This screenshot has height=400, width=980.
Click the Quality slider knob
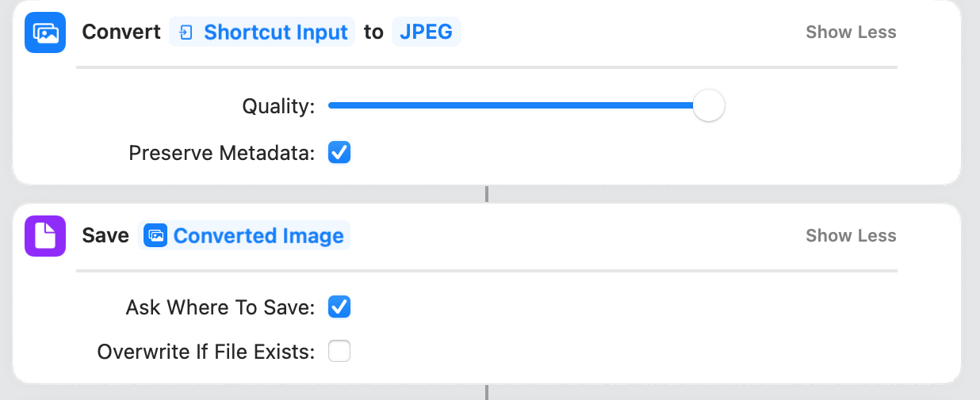[x=708, y=105]
